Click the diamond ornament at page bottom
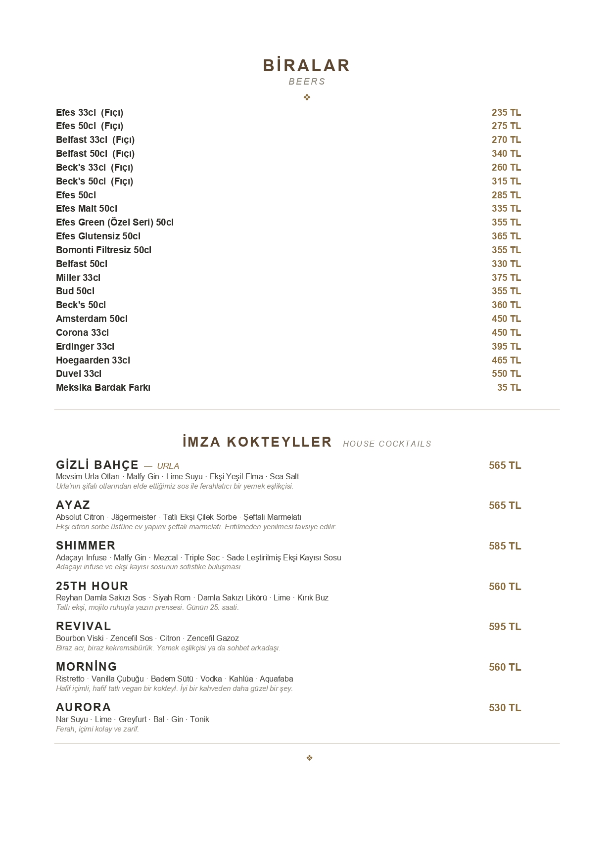The width and height of the screenshot is (614, 868). pos(309,758)
